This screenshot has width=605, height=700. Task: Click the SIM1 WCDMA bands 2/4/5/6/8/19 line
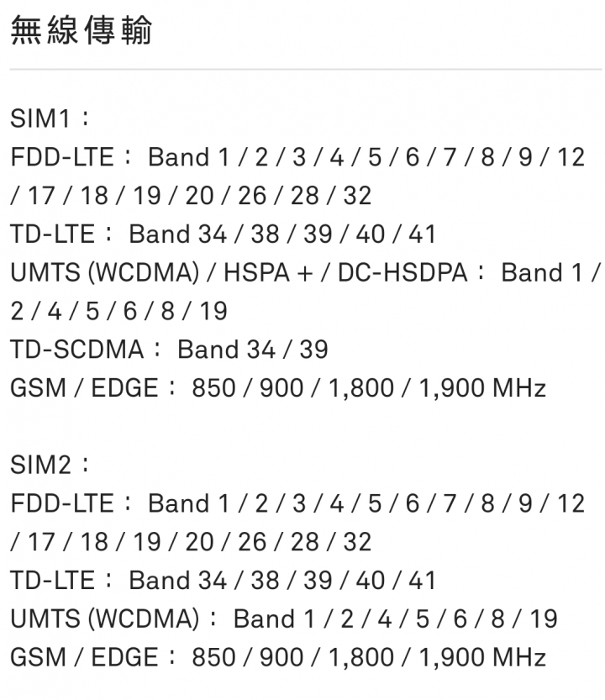click(118, 311)
